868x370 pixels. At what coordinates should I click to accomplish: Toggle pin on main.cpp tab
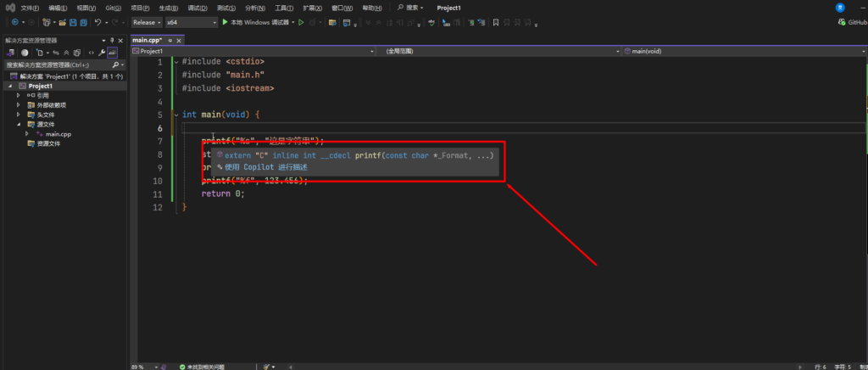point(170,40)
